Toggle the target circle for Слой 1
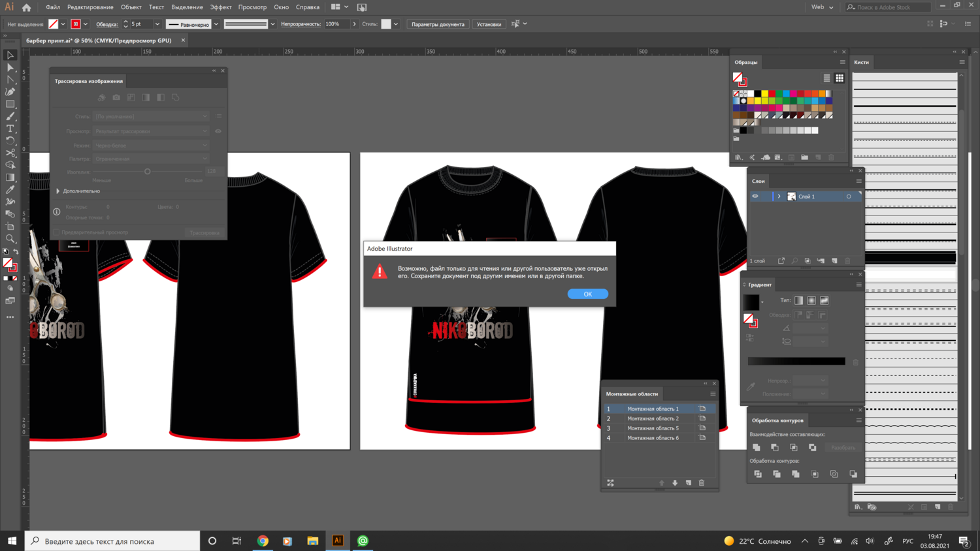 coord(849,197)
